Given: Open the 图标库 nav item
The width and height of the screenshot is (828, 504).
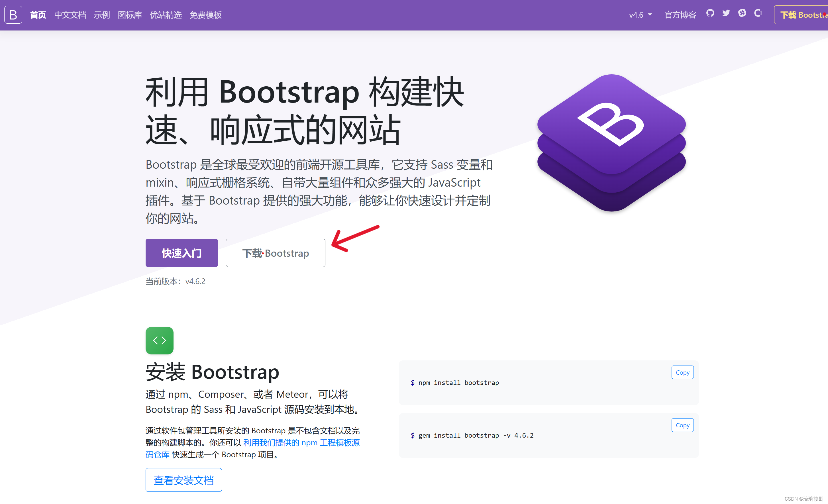Looking at the screenshot, I should pyautogui.click(x=130, y=15).
